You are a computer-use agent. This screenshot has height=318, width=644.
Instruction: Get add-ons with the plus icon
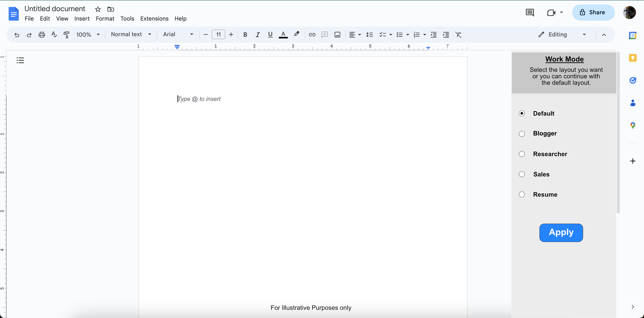[x=633, y=161]
